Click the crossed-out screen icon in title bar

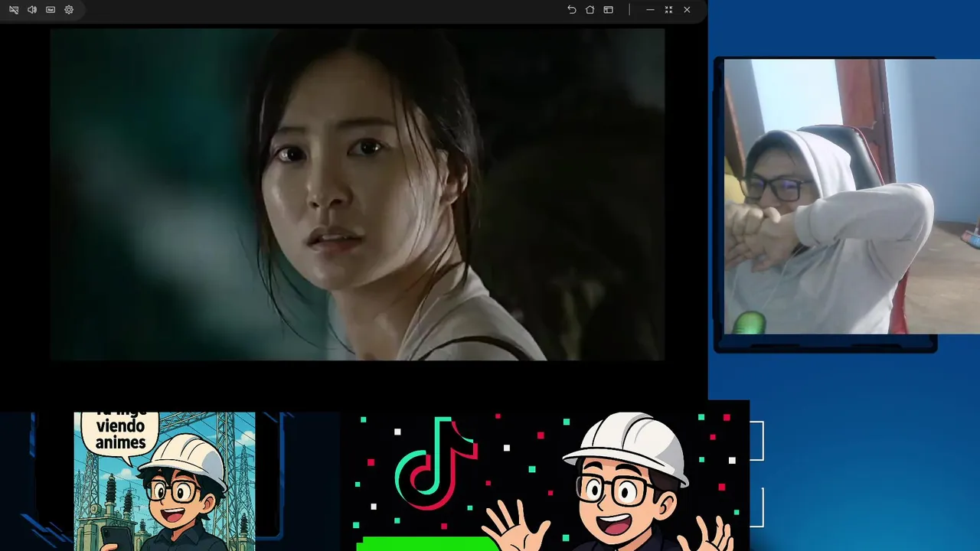[14, 10]
